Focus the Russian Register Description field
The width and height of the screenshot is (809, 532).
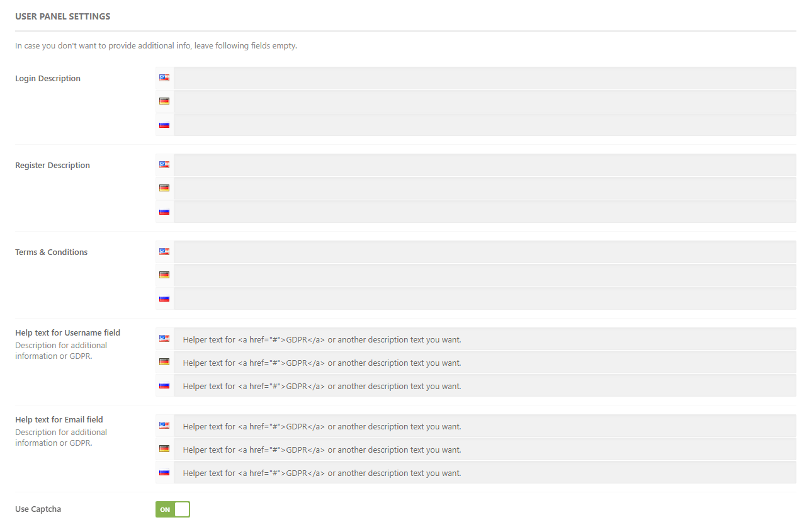tap(485, 212)
